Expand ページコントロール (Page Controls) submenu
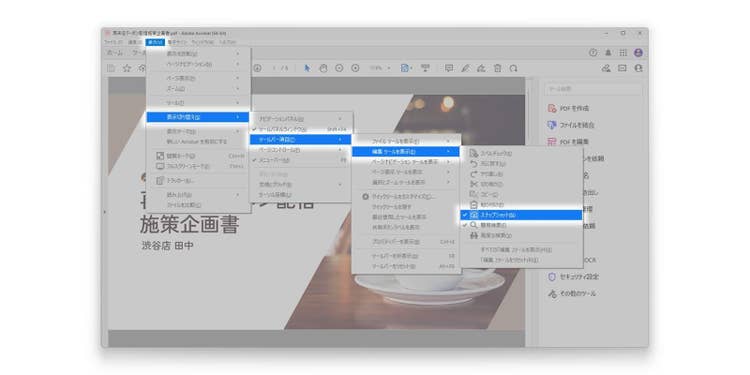750x375 pixels. pos(301,150)
